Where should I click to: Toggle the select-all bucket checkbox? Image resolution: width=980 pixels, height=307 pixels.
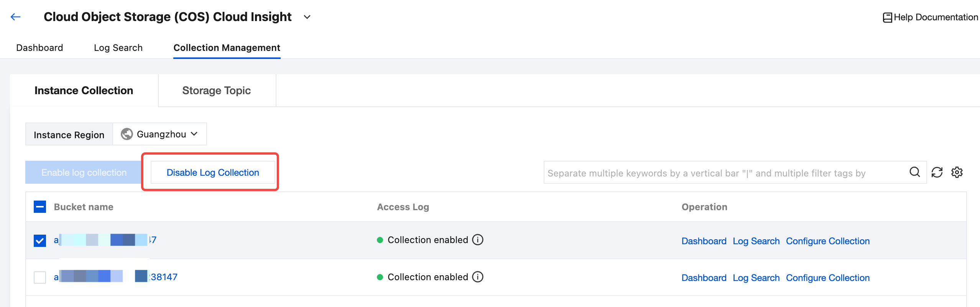40,207
